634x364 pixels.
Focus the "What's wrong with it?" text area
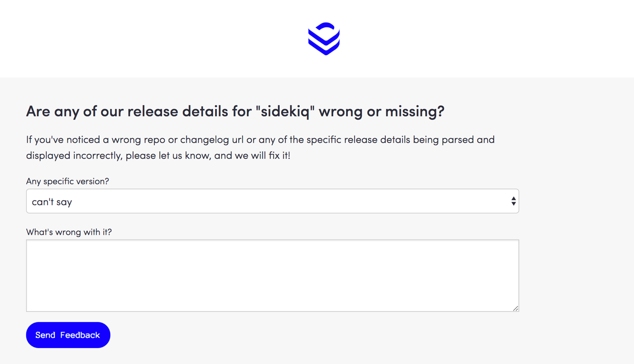pos(272,275)
